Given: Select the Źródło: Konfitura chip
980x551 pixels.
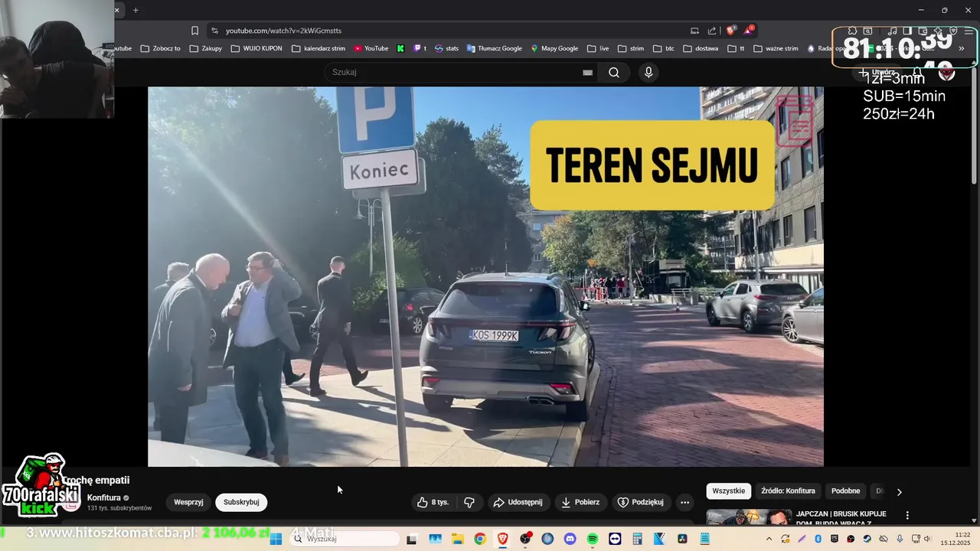Looking at the screenshot, I should tap(788, 491).
